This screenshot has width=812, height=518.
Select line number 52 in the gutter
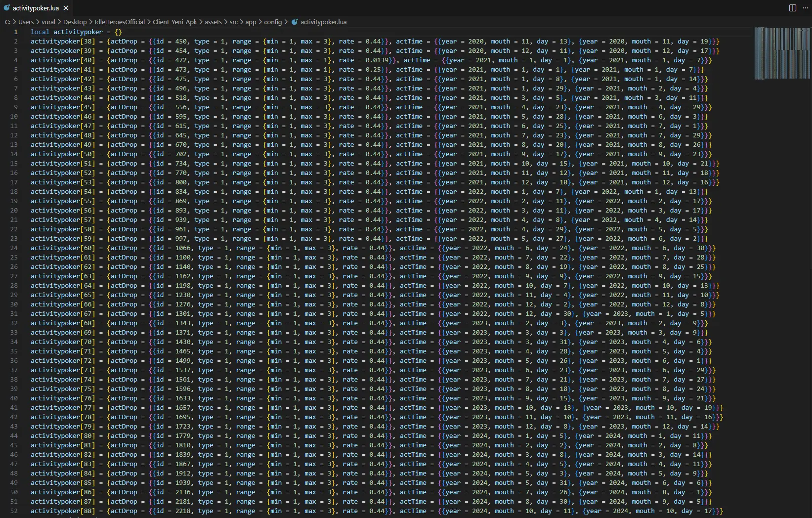coord(14,511)
